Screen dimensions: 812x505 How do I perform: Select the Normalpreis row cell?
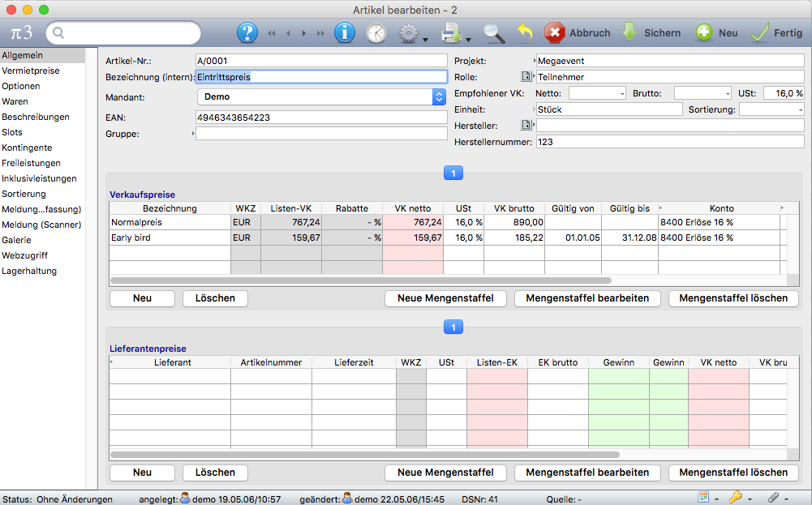170,222
